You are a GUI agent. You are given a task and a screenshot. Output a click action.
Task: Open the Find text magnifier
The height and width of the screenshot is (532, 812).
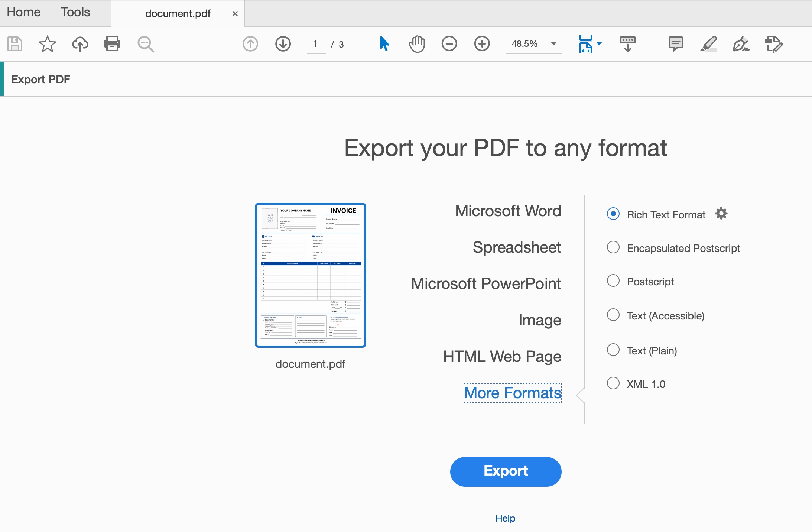146,44
